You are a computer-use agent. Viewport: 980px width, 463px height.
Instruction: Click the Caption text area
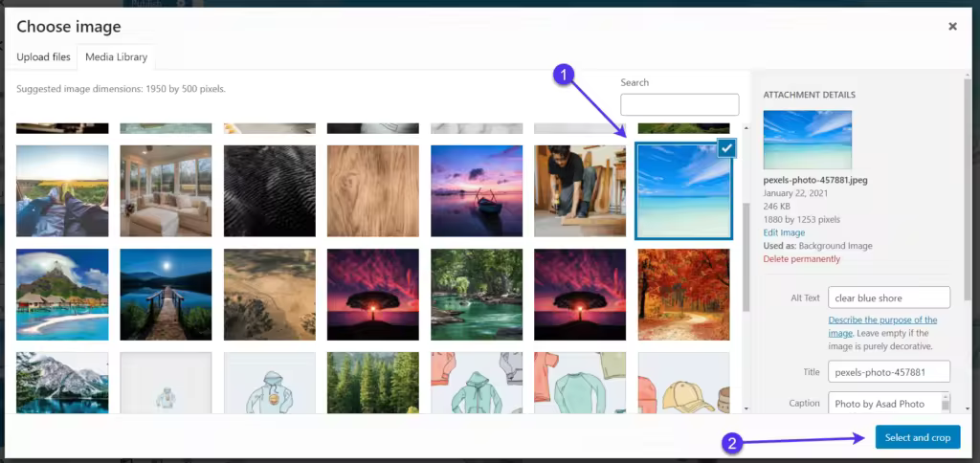click(884, 403)
